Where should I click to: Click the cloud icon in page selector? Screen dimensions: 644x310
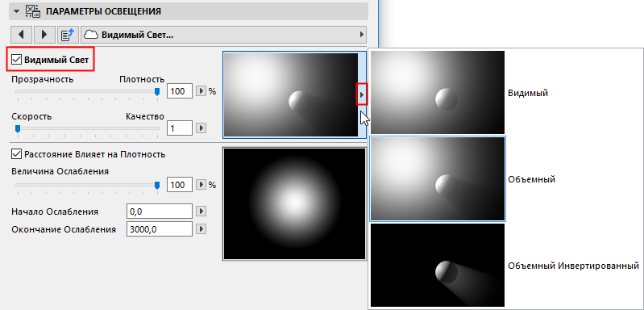[x=91, y=36]
